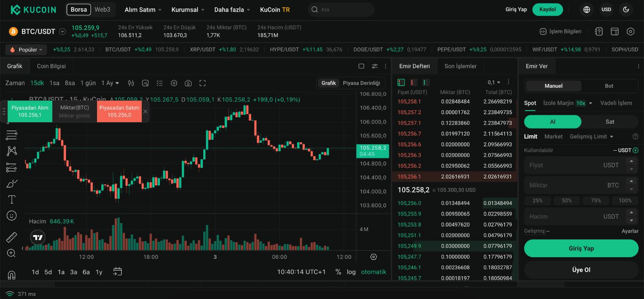Open the language globe selector
This screenshot has width=644, height=299.
[x=586, y=10]
